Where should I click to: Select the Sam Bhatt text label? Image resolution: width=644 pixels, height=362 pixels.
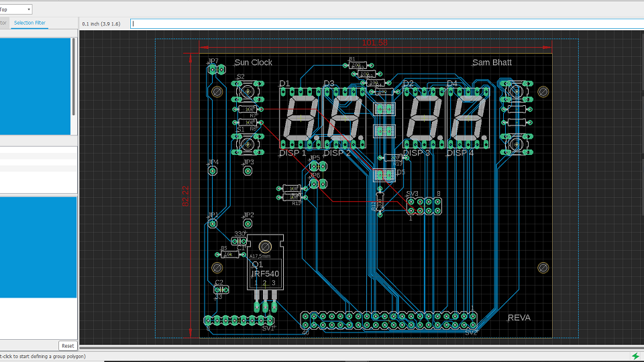[492, 62]
